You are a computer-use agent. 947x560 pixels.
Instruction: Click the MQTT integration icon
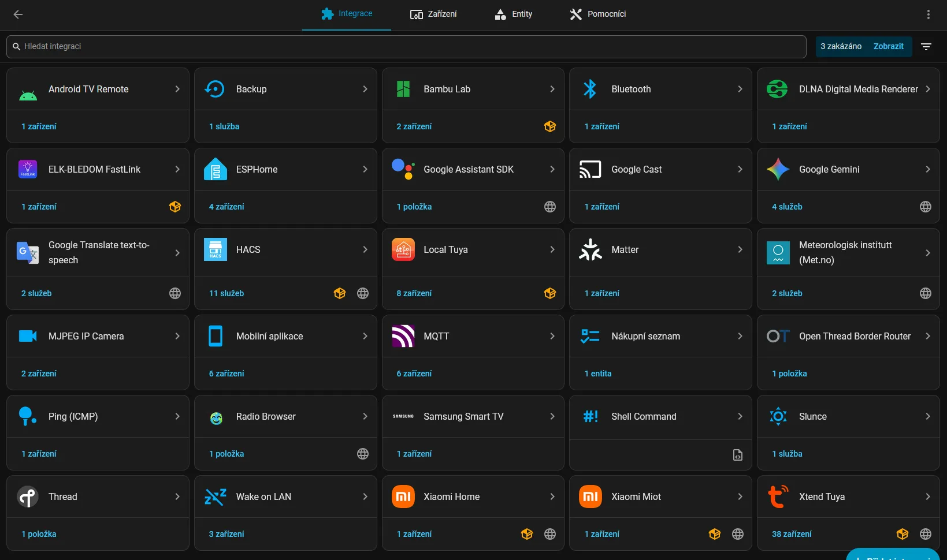coord(403,336)
